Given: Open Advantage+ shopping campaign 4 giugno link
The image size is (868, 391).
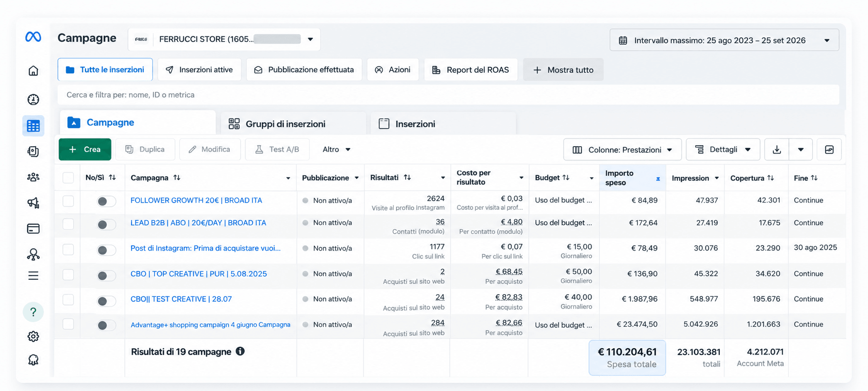Looking at the screenshot, I should tap(210, 324).
